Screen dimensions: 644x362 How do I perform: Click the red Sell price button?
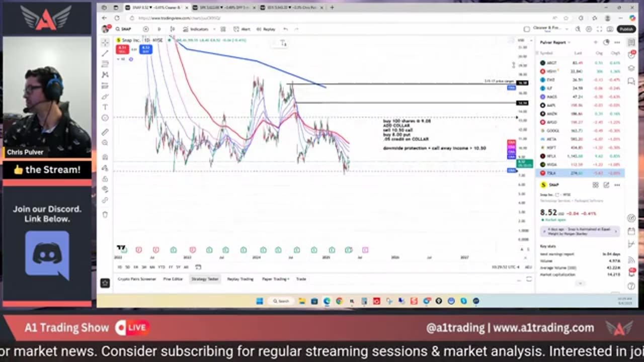[x=122, y=49]
